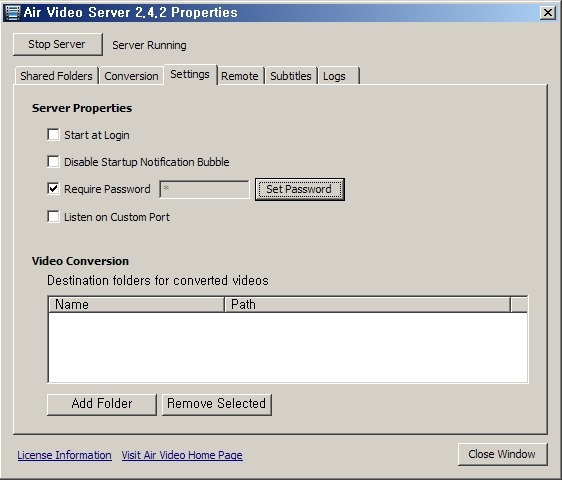Click the Close Window button
This screenshot has height=480, width=562.
(503, 454)
